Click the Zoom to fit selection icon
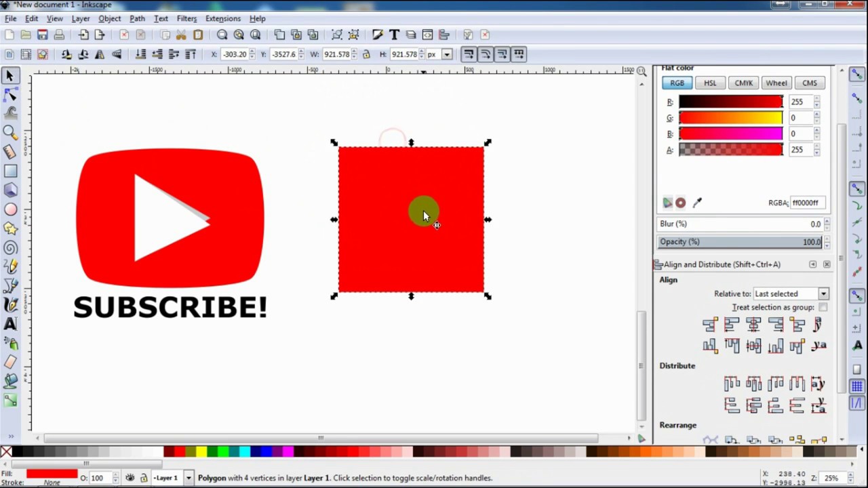The width and height of the screenshot is (868, 488). (222, 35)
